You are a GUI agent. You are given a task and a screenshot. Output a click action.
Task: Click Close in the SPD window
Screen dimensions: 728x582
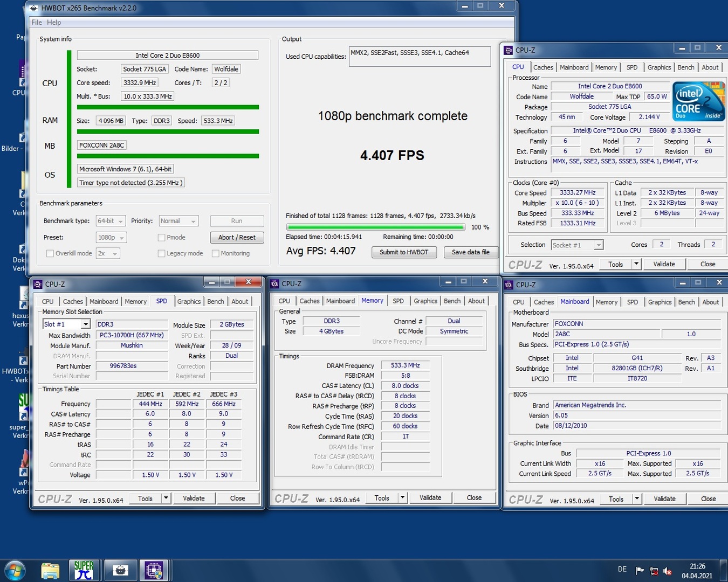point(237,498)
